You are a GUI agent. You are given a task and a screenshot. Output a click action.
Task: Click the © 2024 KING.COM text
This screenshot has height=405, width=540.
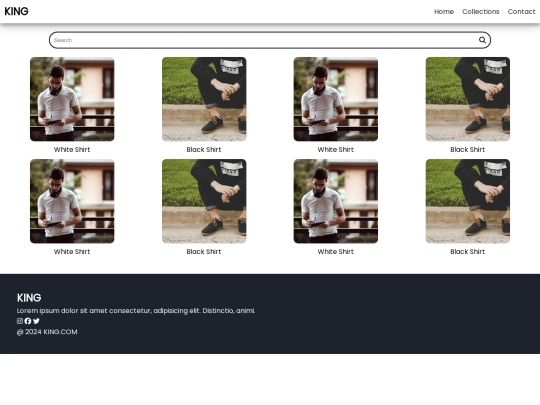point(47,332)
